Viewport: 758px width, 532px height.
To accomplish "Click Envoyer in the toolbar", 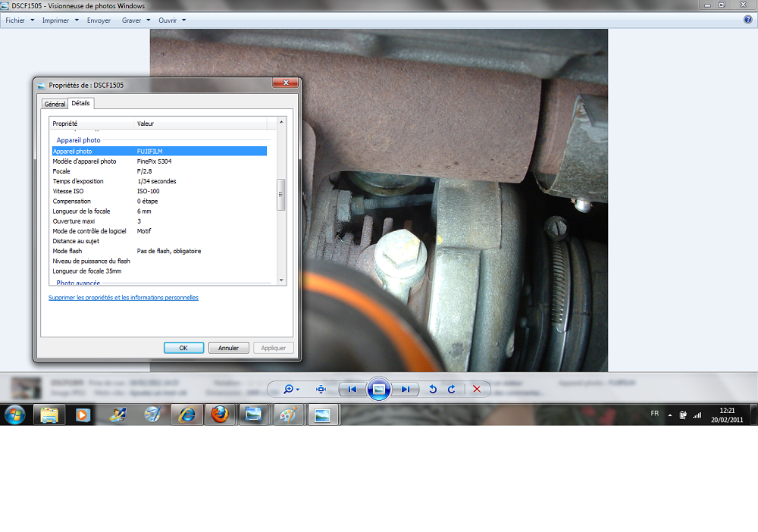I will pyautogui.click(x=99, y=20).
